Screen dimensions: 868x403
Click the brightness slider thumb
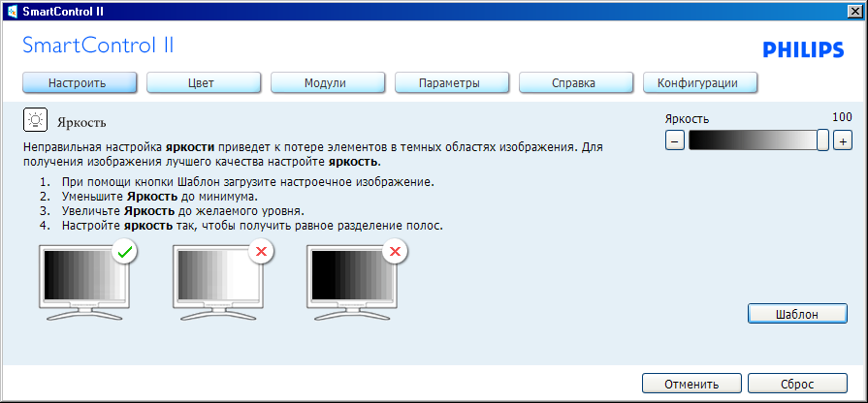coord(822,139)
